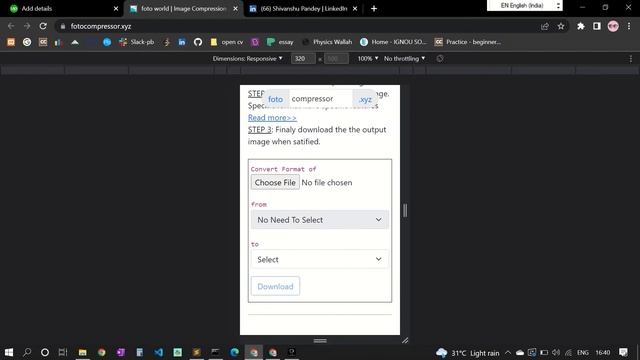Open OneNote from taskbar
The image size is (640, 360).
120,352
